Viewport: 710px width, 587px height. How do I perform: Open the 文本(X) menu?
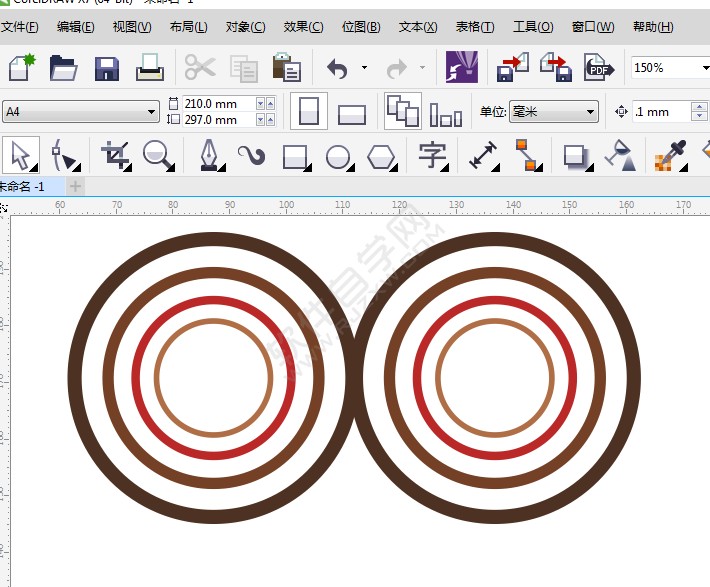(x=418, y=27)
